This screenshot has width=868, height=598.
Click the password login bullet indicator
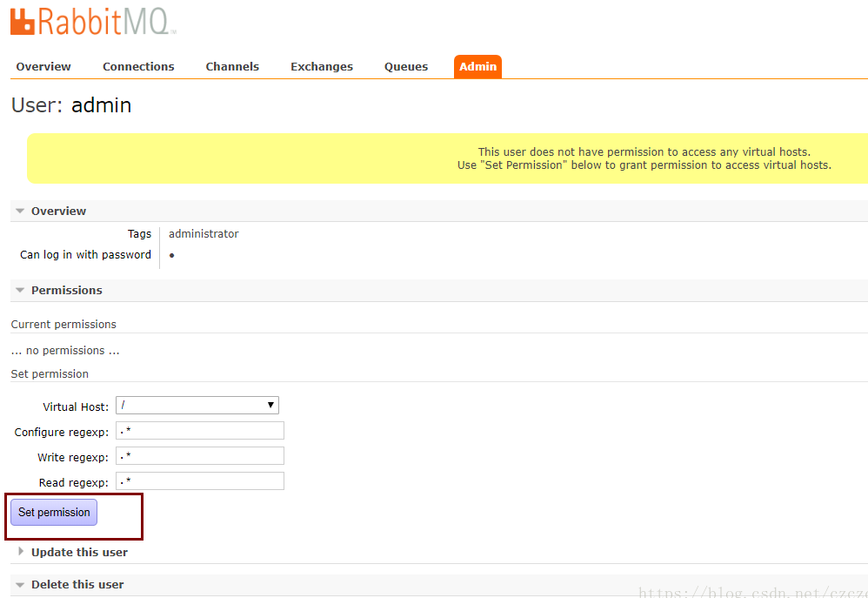pos(172,256)
